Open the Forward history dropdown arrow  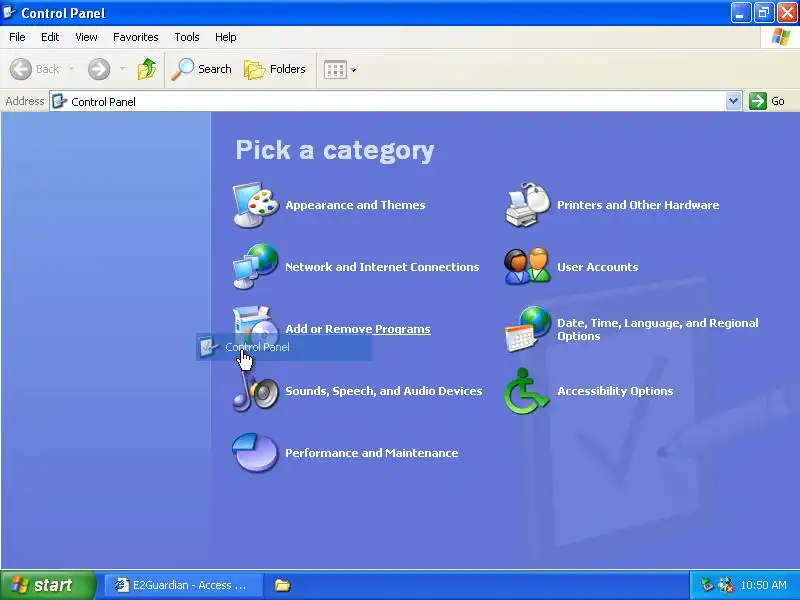point(122,69)
